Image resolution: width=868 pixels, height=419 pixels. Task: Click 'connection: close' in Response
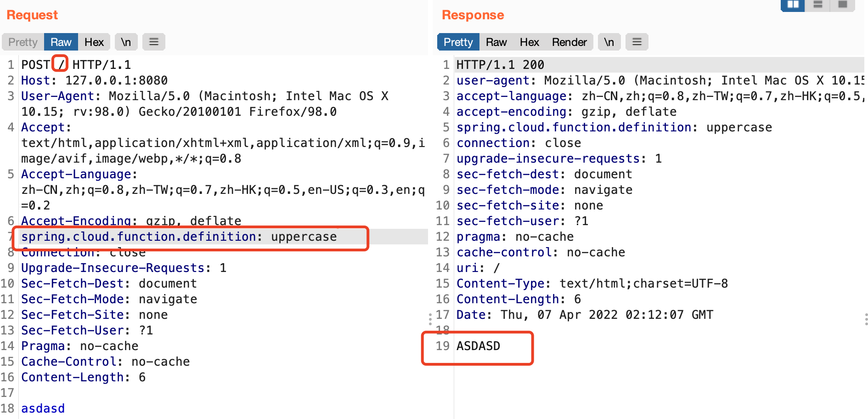pyautogui.click(x=519, y=143)
